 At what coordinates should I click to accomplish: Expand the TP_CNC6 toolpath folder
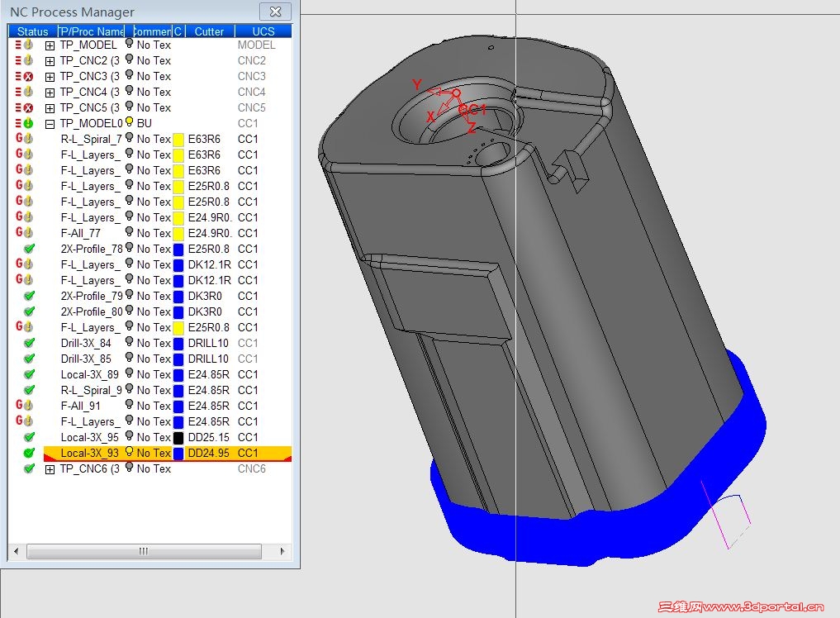(x=50, y=469)
